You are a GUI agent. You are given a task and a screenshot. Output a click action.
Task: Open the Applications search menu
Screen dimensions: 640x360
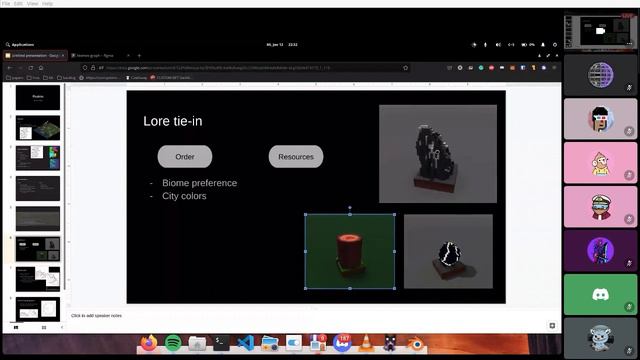pos(20,44)
